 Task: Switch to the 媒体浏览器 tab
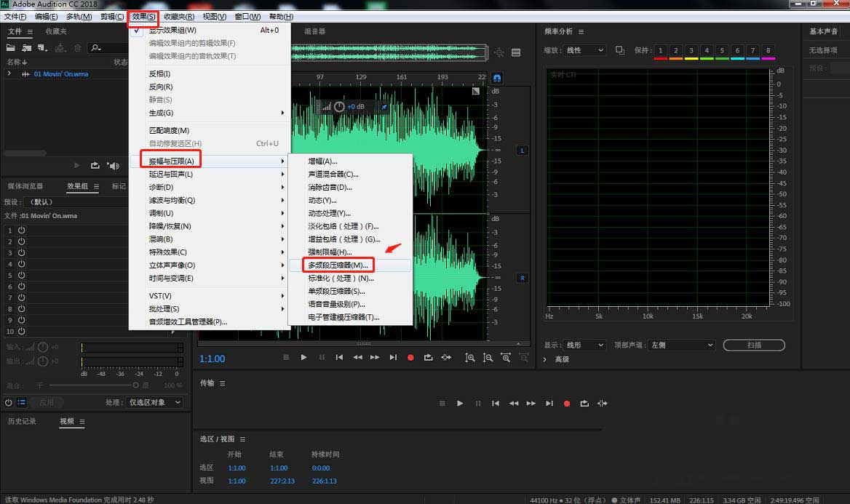click(25, 186)
